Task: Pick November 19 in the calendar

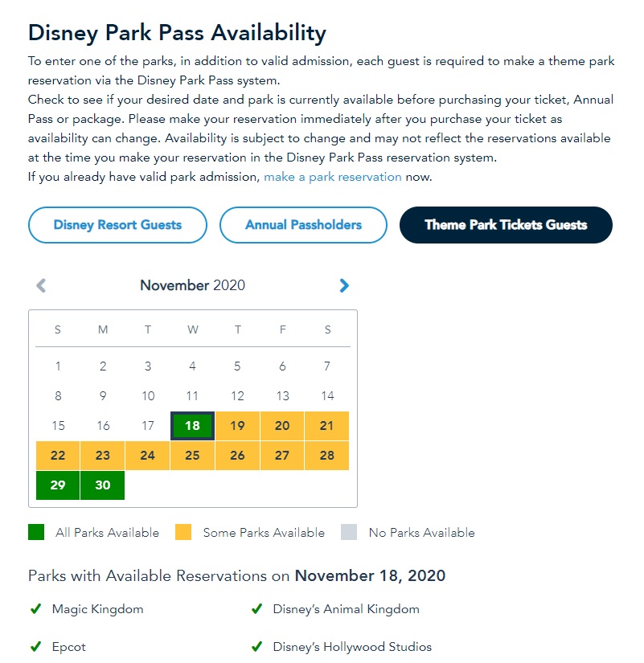Action: 237,426
